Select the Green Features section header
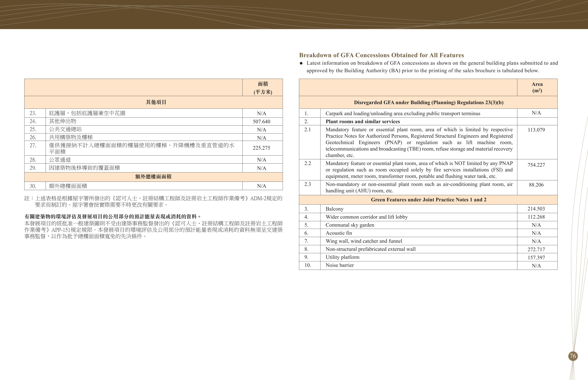588x380 pixels. coord(428,200)
